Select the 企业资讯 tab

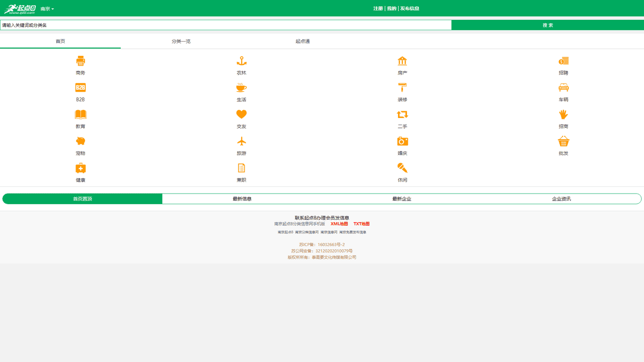click(561, 199)
